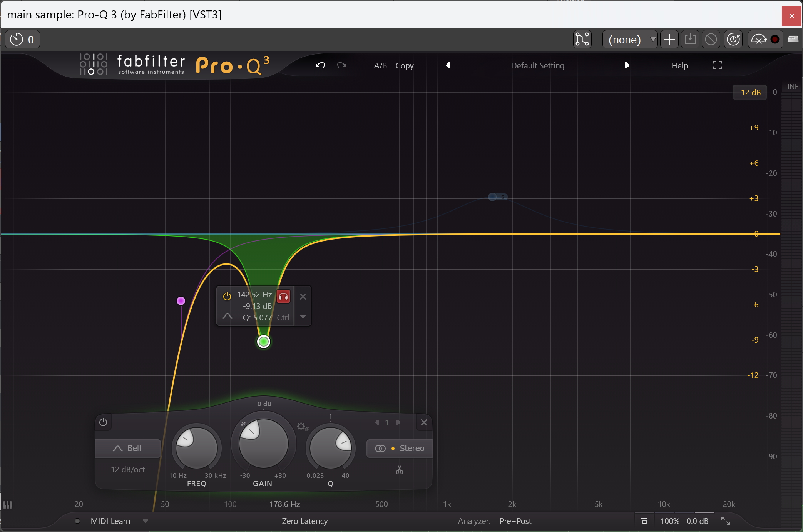Select the purple low-cut band node

coord(181,301)
